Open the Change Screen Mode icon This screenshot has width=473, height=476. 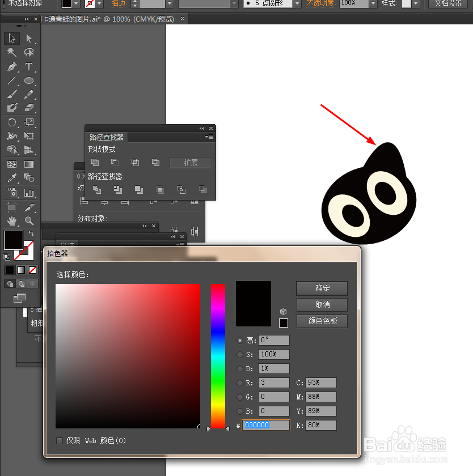click(20, 298)
